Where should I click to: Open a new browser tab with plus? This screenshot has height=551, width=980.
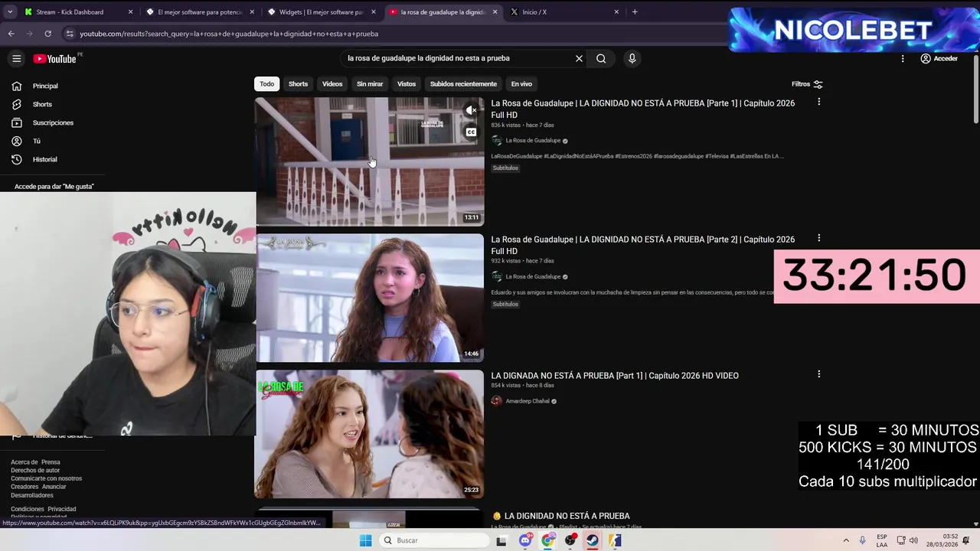(635, 11)
